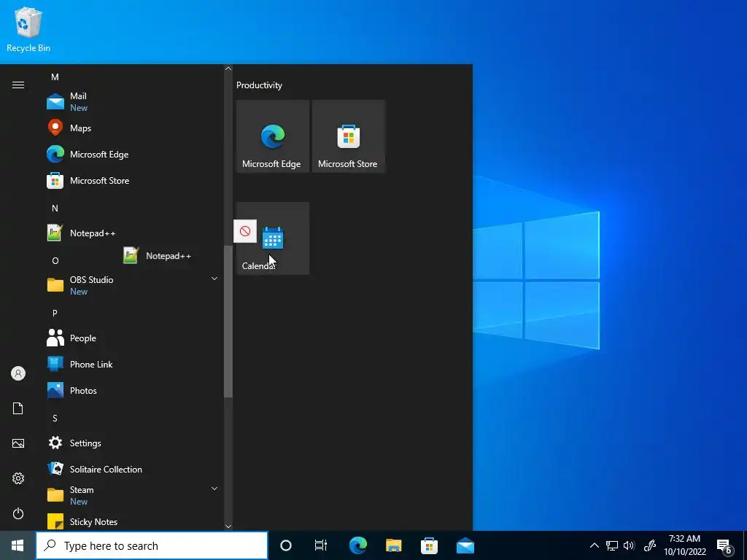Open the People app

coord(133,338)
